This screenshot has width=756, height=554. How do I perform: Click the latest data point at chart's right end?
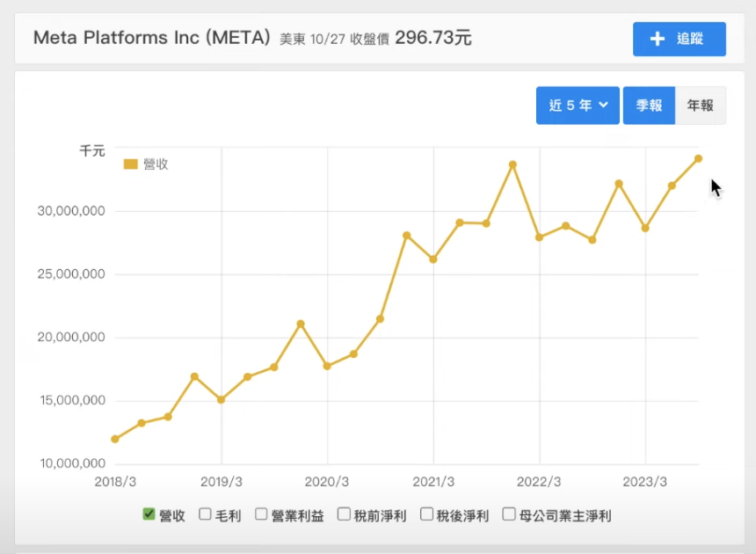pyautogui.click(x=698, y=158)
